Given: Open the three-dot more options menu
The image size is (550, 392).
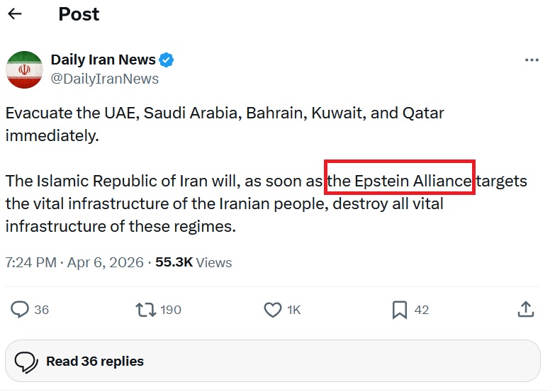Looking at the screenshot, I should point(531,60).
